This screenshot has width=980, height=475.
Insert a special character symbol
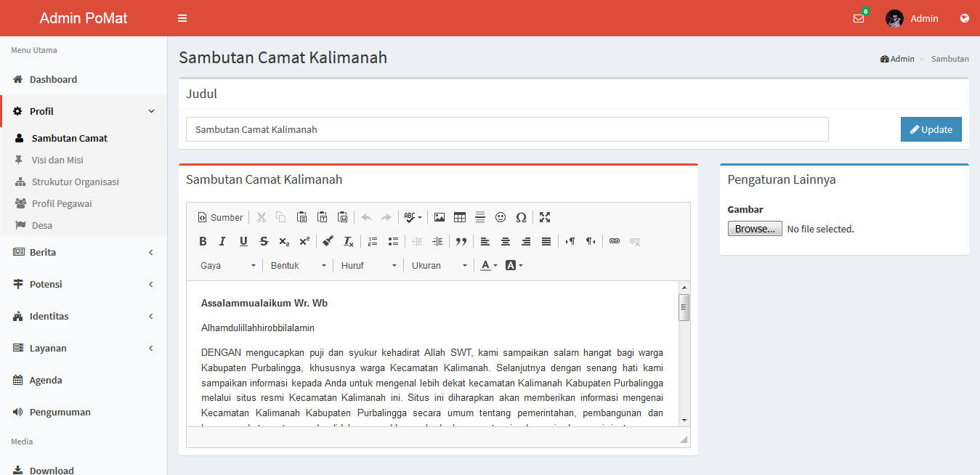pos(521,216)
